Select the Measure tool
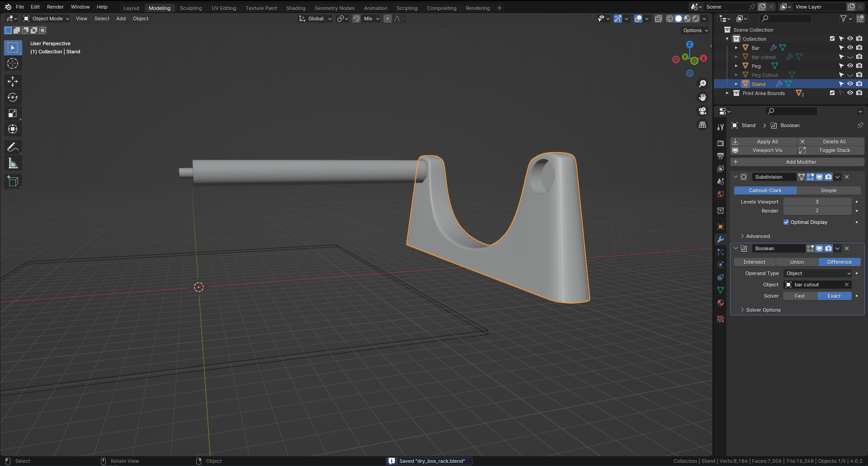868x466 pixels. pyautogui.click(x=13, y=163)
